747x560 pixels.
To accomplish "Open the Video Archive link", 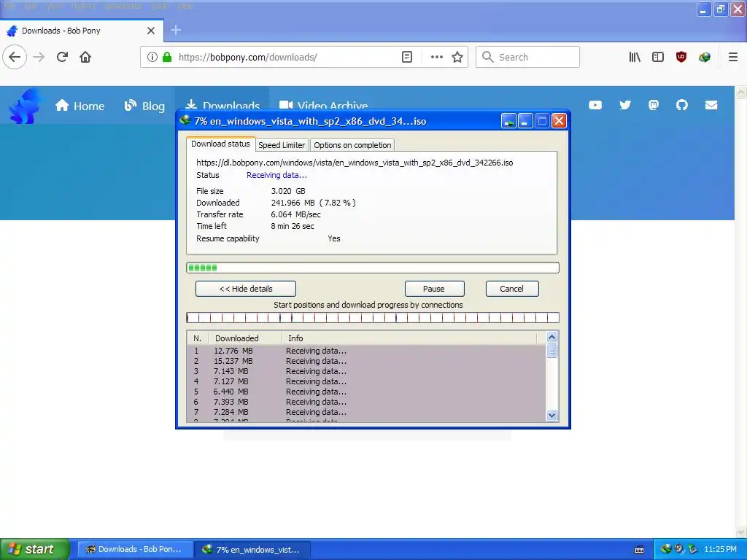I will [323, 106].
